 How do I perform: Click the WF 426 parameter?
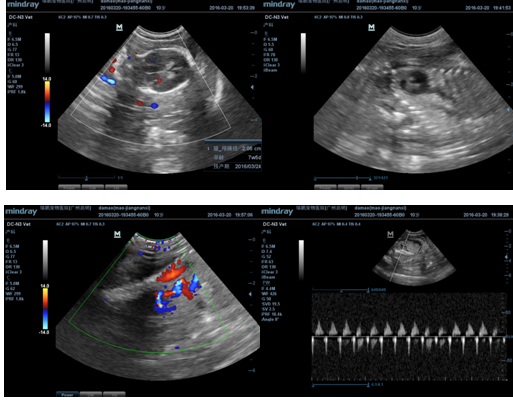click(x=269, y=294)
